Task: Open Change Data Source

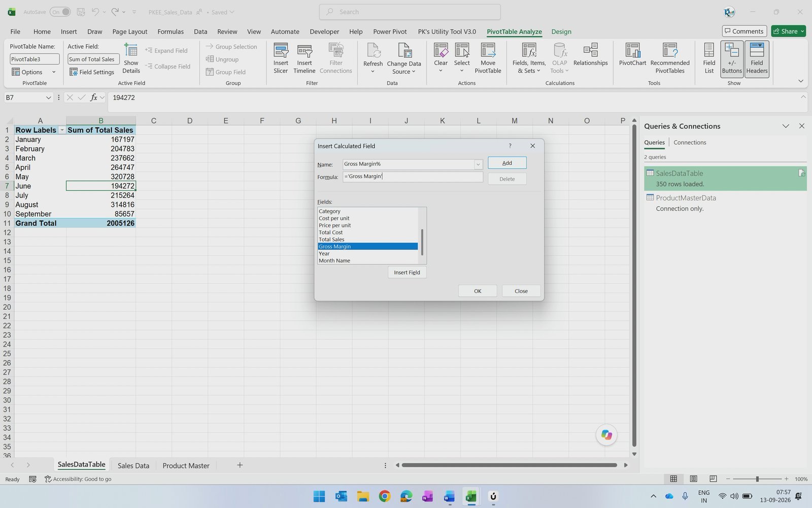Action: [x=404, y=58]
